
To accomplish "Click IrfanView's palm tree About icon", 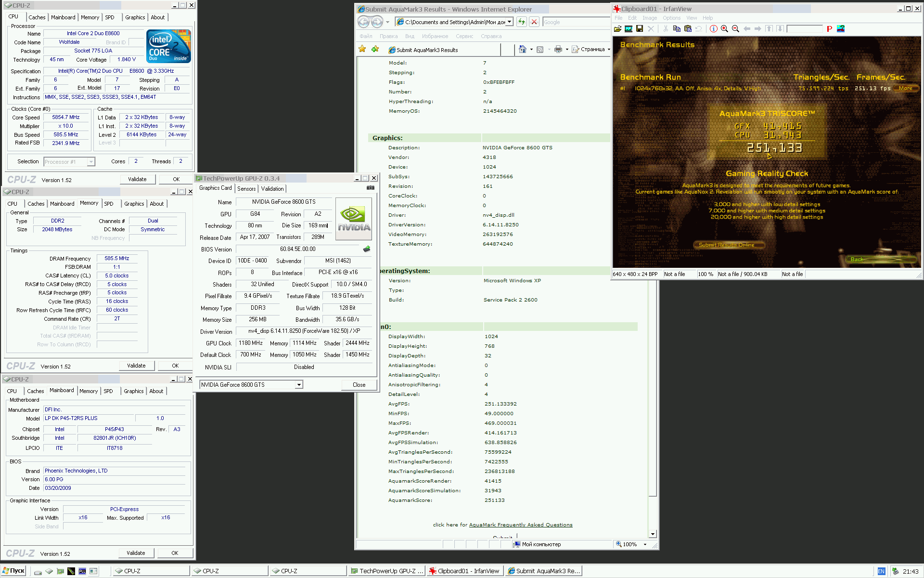I will 841,29.
